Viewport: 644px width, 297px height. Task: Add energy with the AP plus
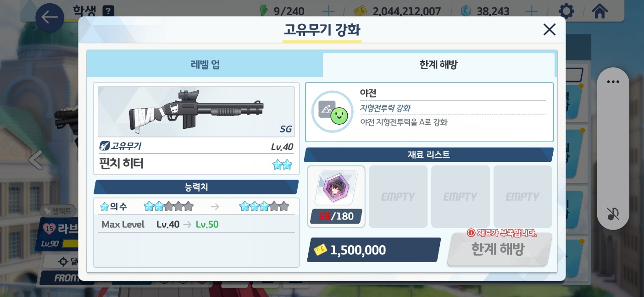click(328, 11)
